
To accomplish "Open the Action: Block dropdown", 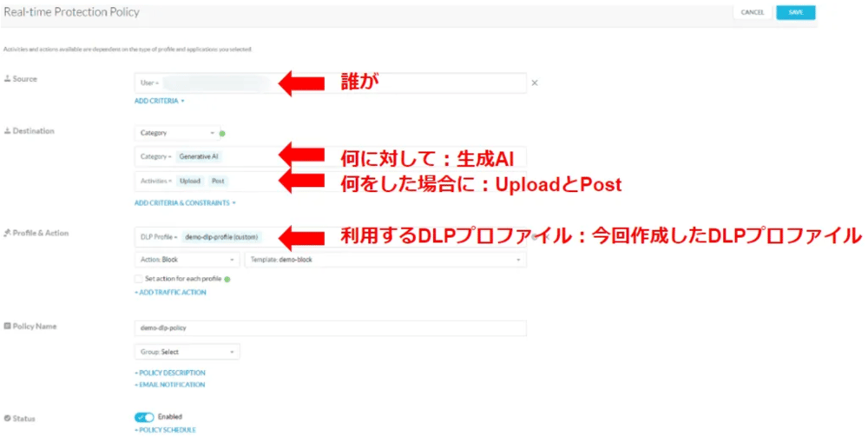I will 187,260.
